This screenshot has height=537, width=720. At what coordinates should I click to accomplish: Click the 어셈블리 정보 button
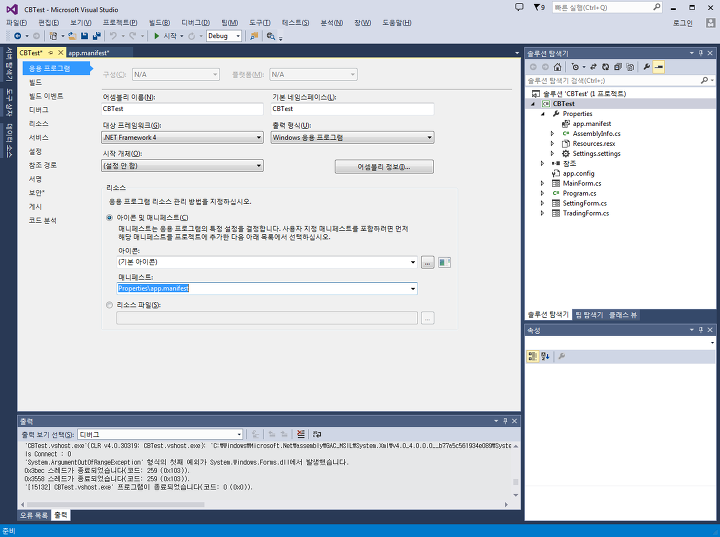click(x=384, y=167)
